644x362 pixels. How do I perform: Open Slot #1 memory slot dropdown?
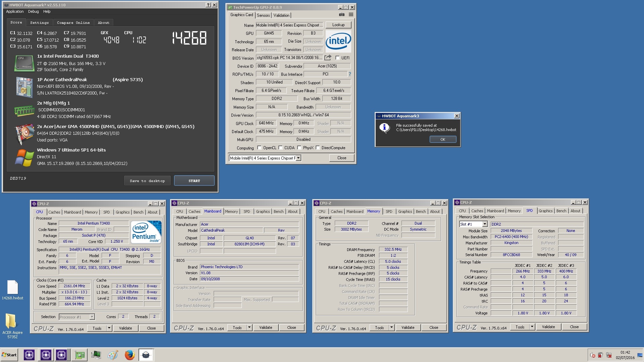(485, 224)
